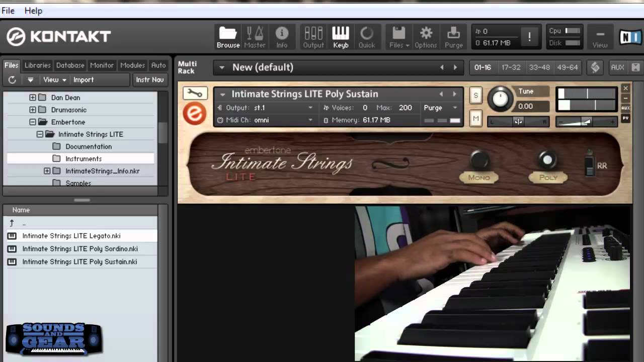Image resolution: width=644 pixels, height=362 pixels.
Task: Open Options gear dialog
Action: [x=426, y=38]
